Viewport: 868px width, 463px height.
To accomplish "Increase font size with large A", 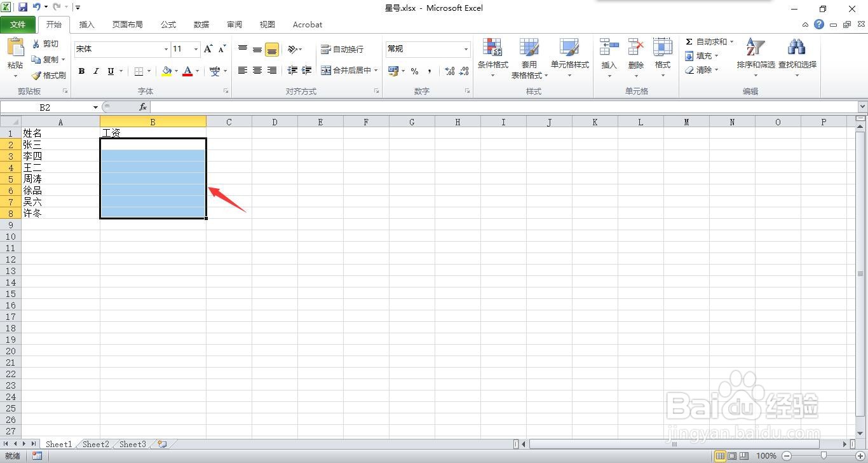I will (208, 49).
